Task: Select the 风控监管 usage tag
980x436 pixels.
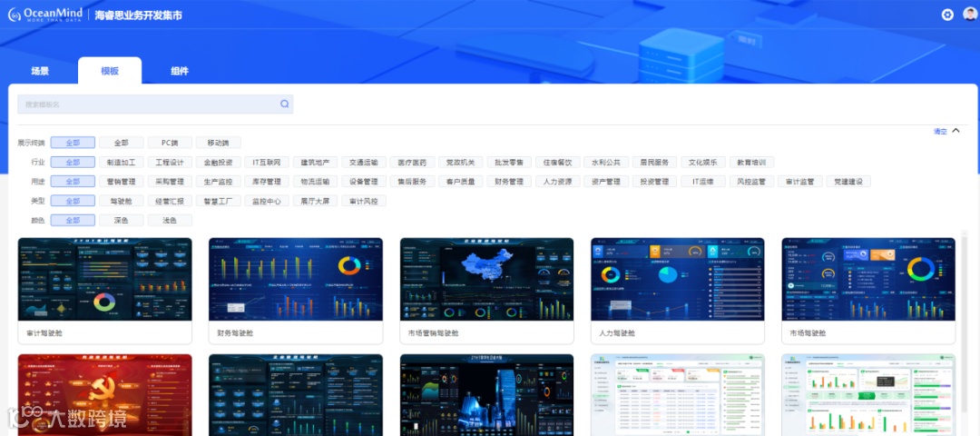Action: click(752, 182)
